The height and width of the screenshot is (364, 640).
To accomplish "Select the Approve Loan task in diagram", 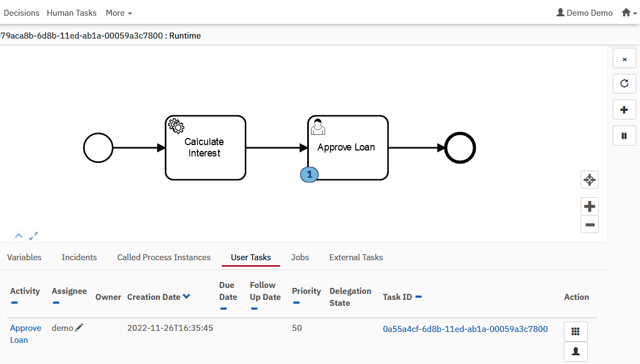I will click(x=348, y=148).
